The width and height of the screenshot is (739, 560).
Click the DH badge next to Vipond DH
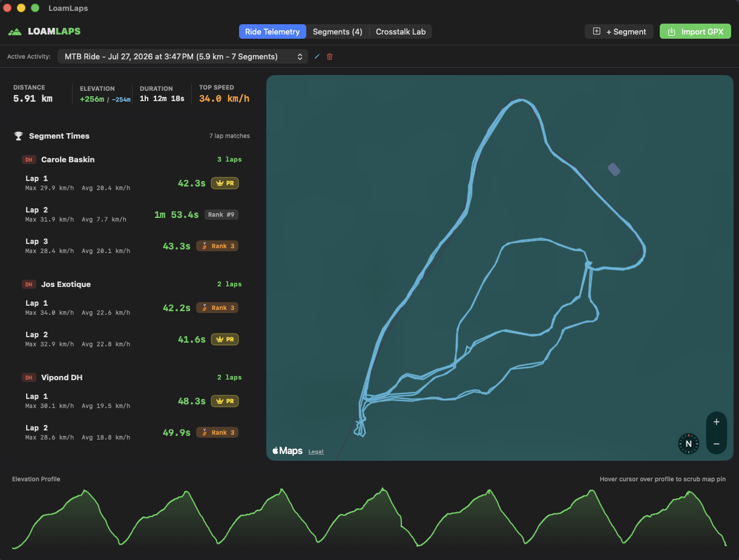coord(28,378)
